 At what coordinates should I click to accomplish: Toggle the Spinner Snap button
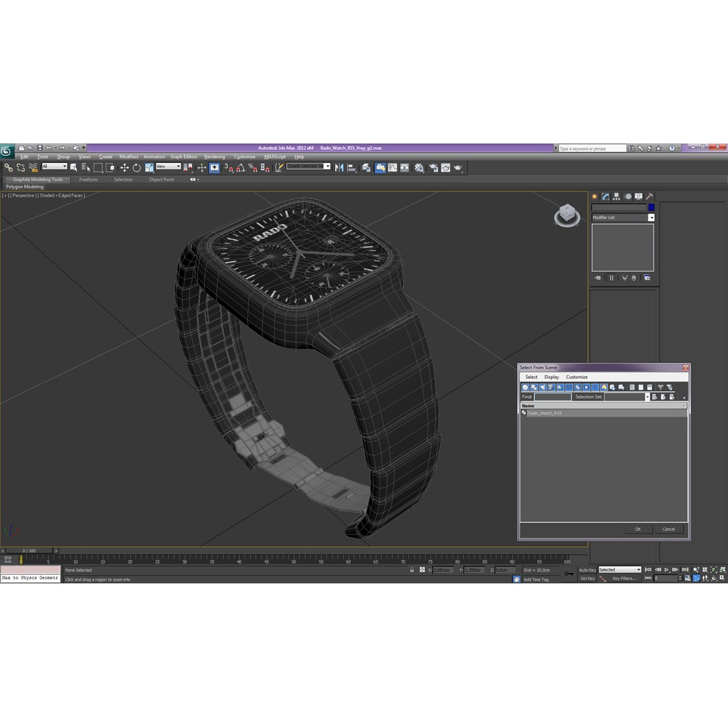point(265,168)
